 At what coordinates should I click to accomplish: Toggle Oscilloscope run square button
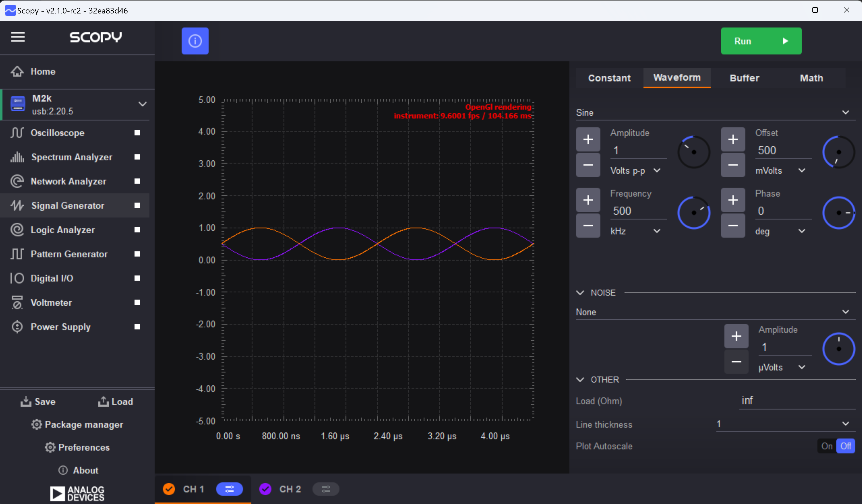click(137, 133)
